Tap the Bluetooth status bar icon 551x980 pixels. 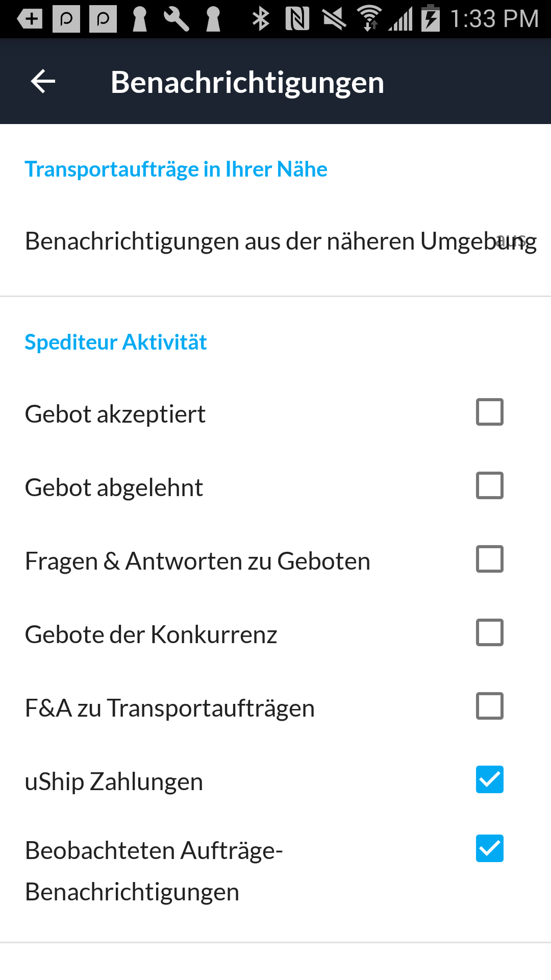(x=261, y=19)
